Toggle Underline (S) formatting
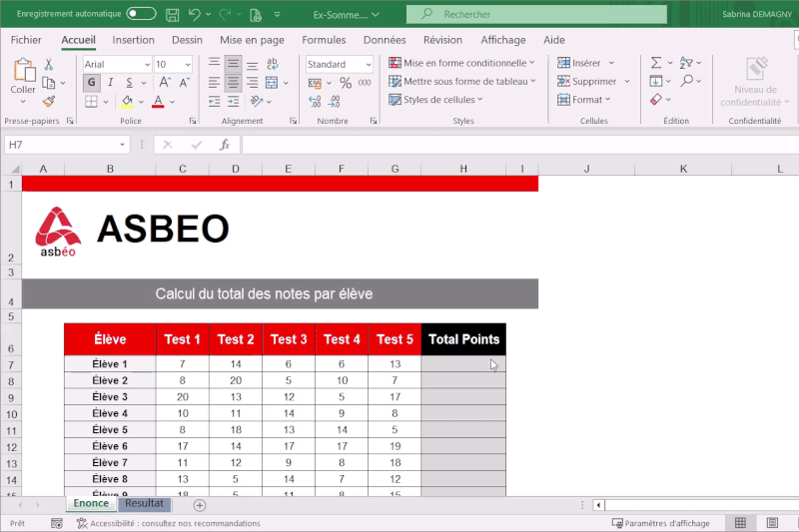Viewport: 799px width, 532px height. (129, 82)
